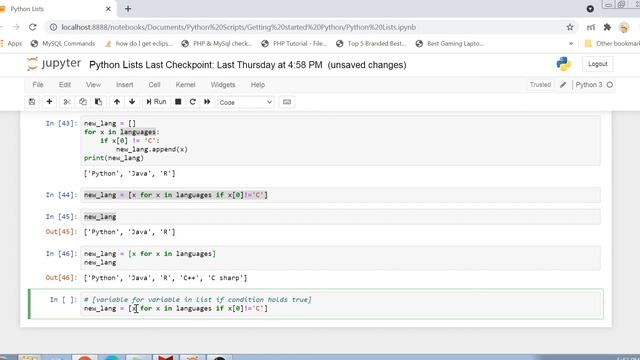Image resolution: width=640 pixels, height=360 pixels.
Task: Select code cell In [44] list comprehension
Action: (341, 195)
